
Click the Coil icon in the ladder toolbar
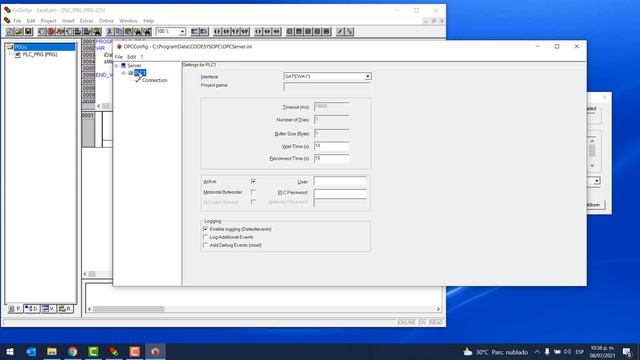(x=258, y=31)
